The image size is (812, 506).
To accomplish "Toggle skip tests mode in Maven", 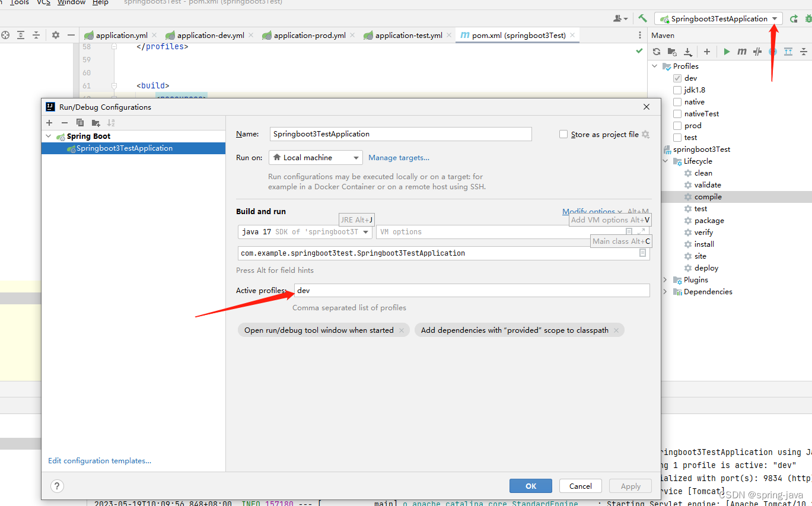I will [757, 52].
